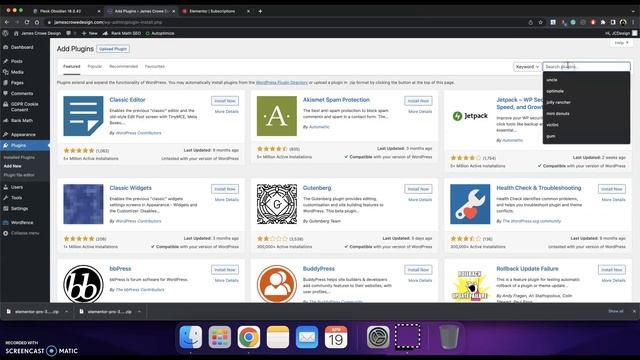640x360 pixels.
Task: Choose the 'mini donuts' search suggestion
Action: (x=586, y=113)
